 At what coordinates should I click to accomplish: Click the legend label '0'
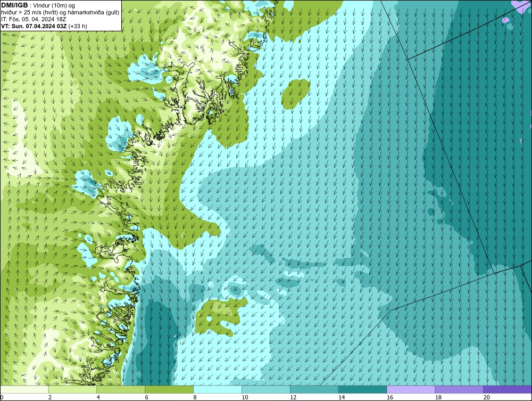pyautogui.click(x=2, y=397)
